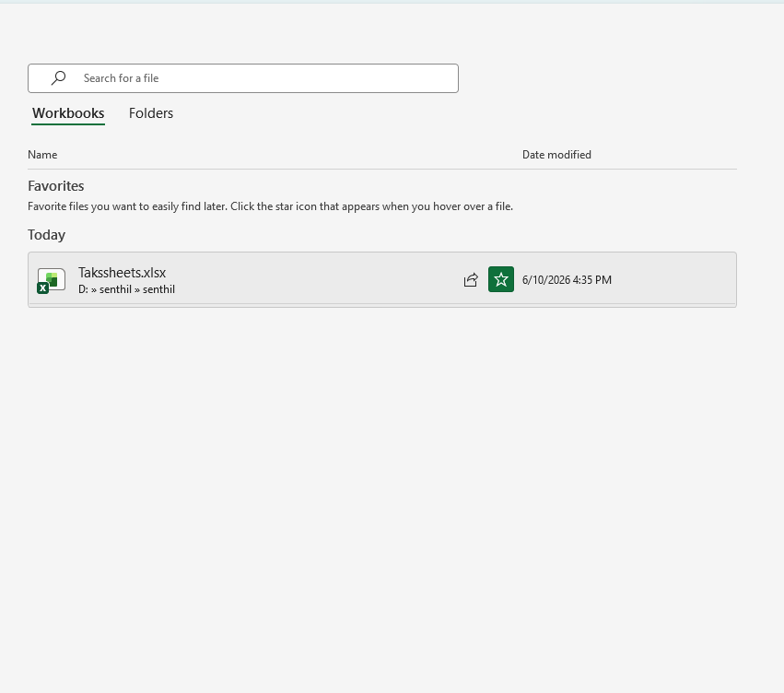
Task: Click the Date modified column header
Action: pyautogui.click(x=556, y=155)
